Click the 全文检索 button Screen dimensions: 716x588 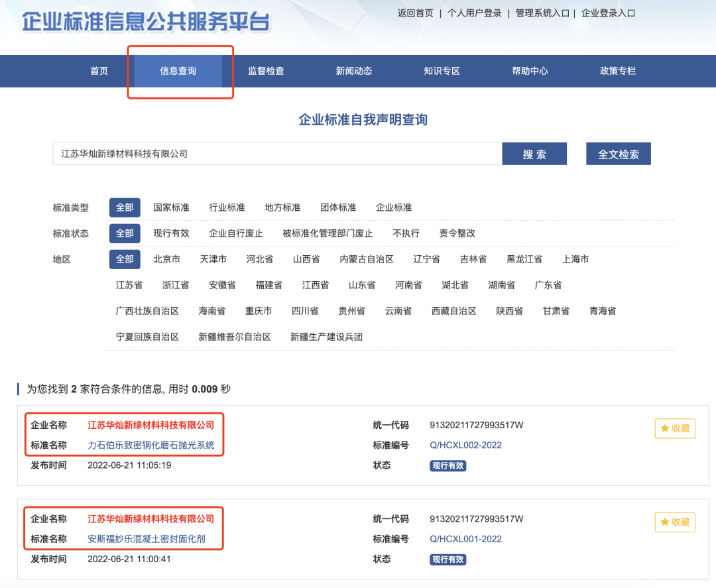tap(618, 154)
